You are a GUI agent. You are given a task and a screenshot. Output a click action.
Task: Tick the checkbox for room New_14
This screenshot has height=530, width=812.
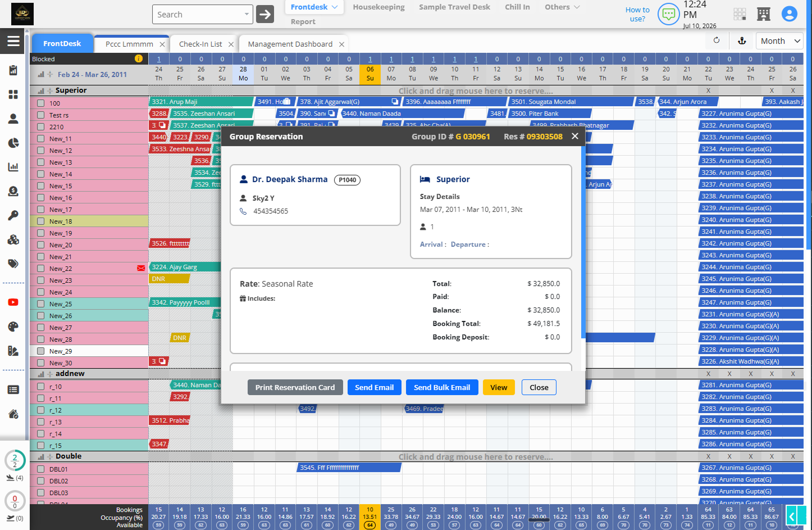41,174
